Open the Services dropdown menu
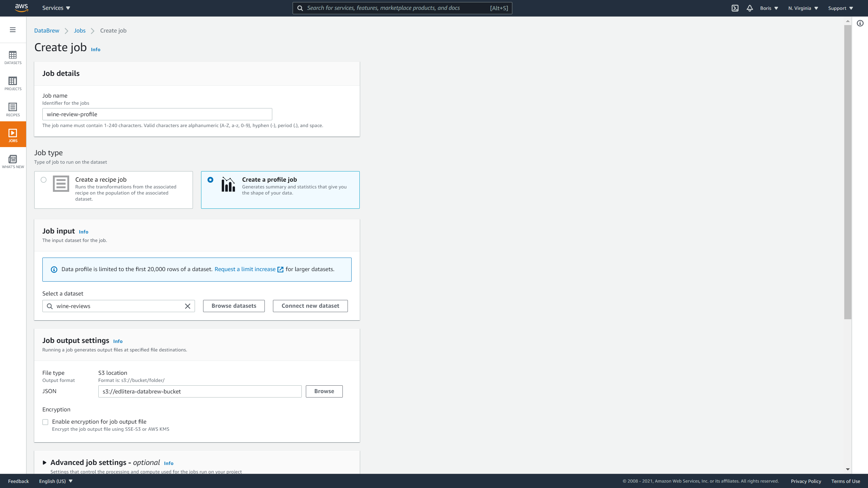The image size is (868, 488). [56, 8]
